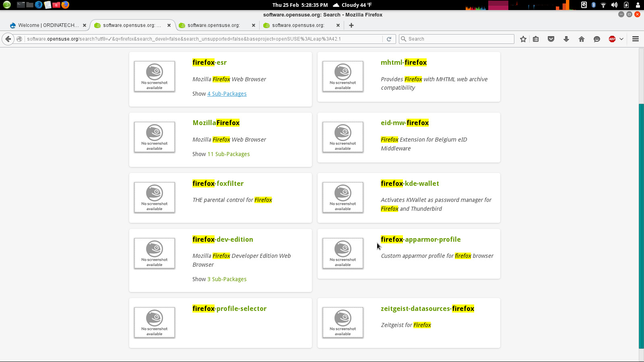Reload the page with the refresh icon
Screen dimensions: 644x362
[x=389, y=39]
